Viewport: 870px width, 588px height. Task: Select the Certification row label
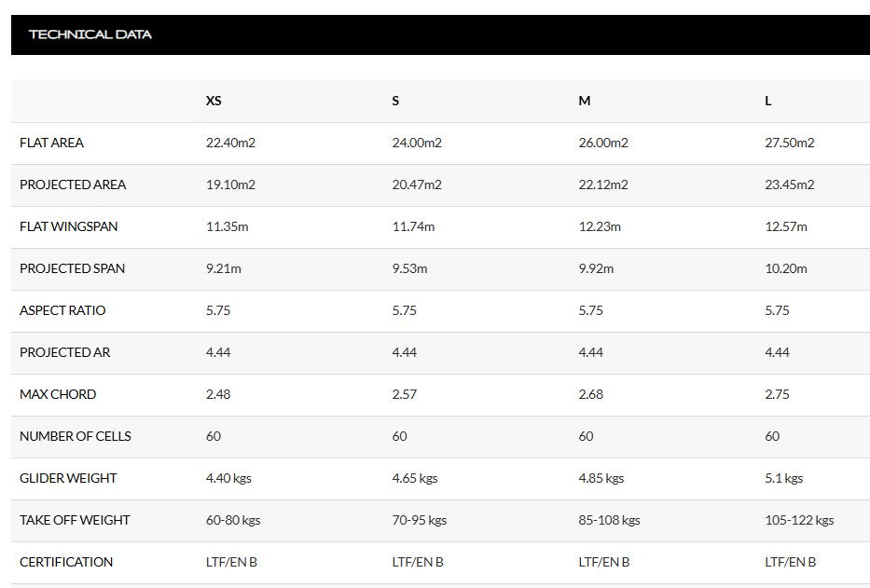click(66, 562)
